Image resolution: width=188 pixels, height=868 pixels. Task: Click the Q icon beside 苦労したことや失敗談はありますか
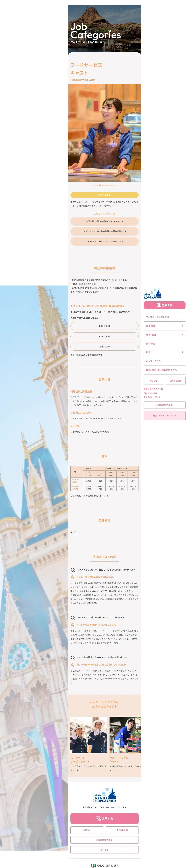coord(73,570)
